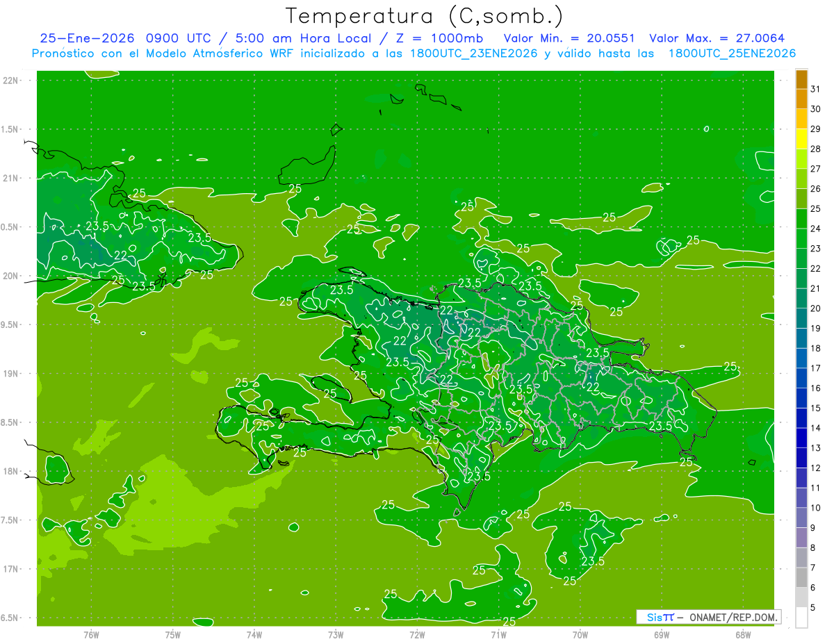The width and height of the screenshot is (834, 644).
Task: Click the 72W longitude axis label
Action: [417, 635]
